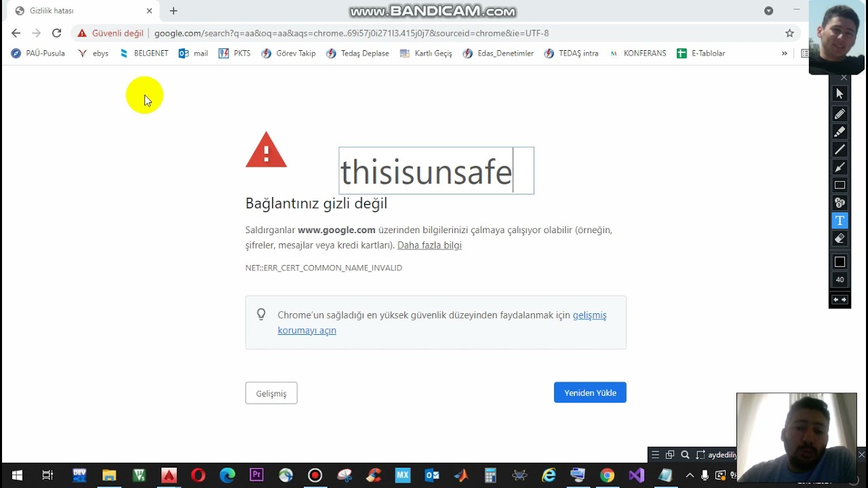Open a new Chrome tab

174,11
